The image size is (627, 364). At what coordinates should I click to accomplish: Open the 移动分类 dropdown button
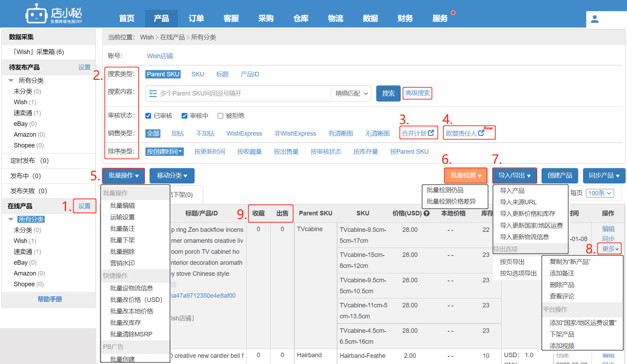pos(172,176)
